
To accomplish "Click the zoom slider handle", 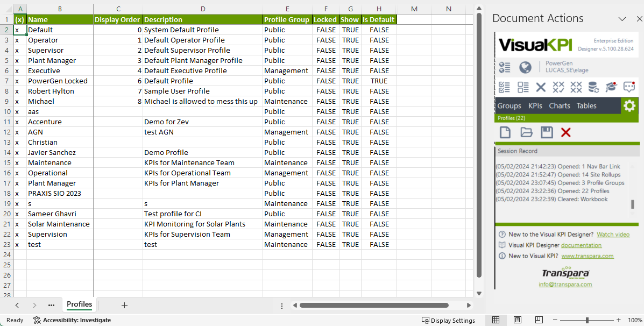I will pos(589,320).
